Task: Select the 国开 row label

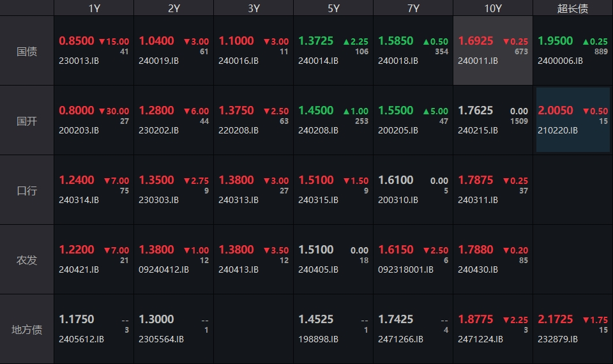Action: coord(27,121)
